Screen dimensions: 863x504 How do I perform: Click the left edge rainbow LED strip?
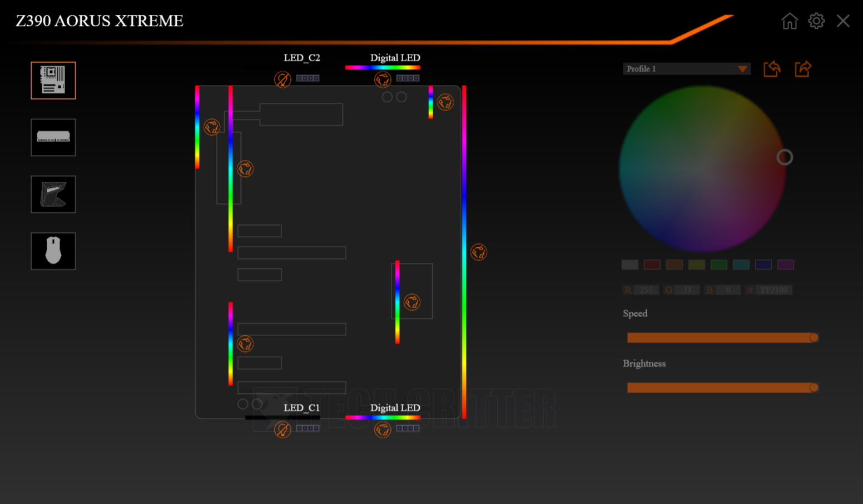coord(197,127)
